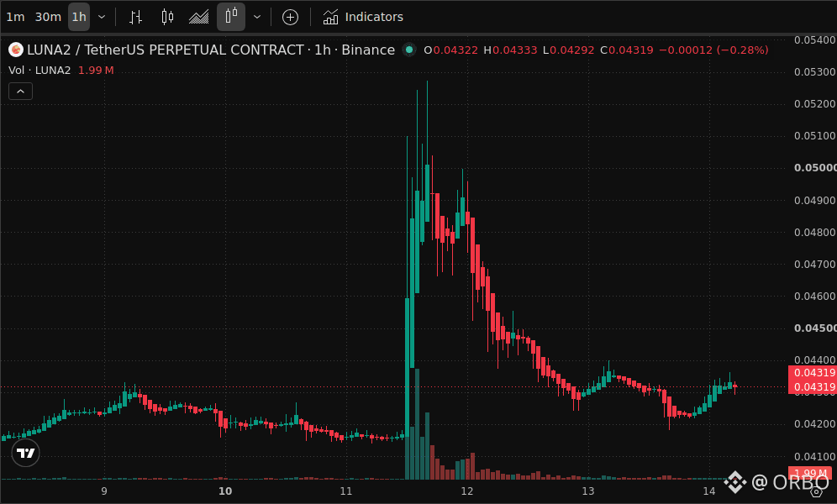This screenshot has width=837, height=504.
Task: Click date 12 on the time axis
Action: 467,491
